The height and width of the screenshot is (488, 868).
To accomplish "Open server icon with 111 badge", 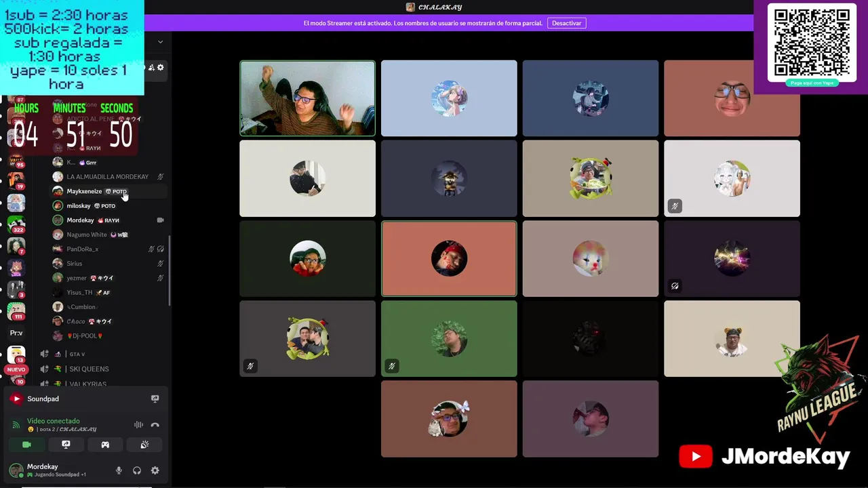I will click(16, 310).
